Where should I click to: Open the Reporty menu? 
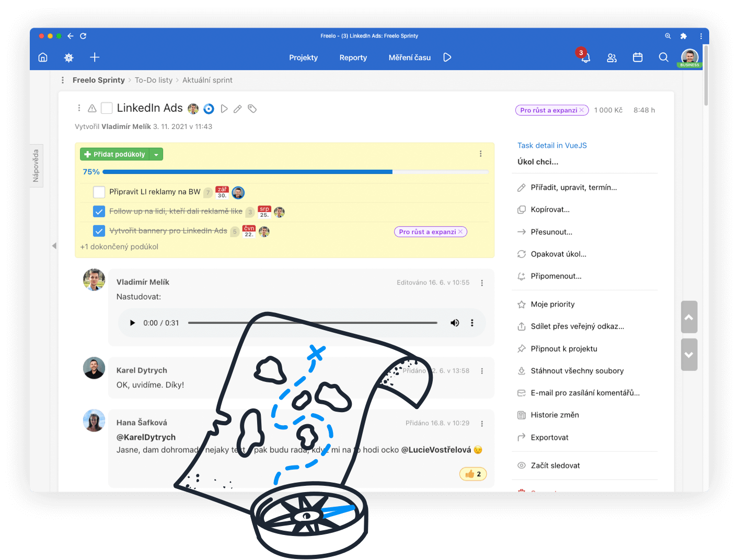(353, 57)
